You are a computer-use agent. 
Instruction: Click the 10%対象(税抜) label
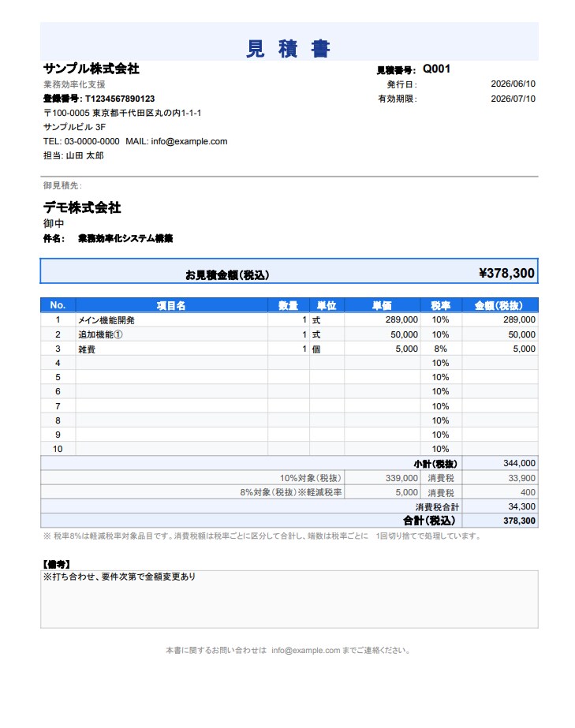311,478
